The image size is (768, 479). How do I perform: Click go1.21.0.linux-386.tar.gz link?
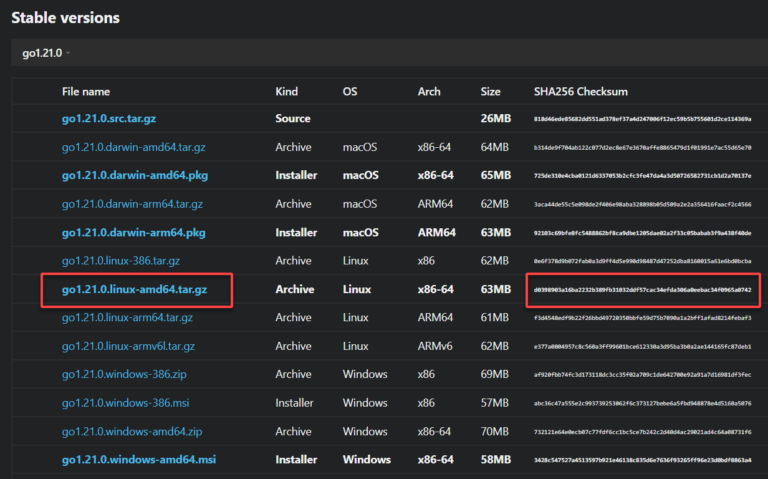[x=120, y=261]
